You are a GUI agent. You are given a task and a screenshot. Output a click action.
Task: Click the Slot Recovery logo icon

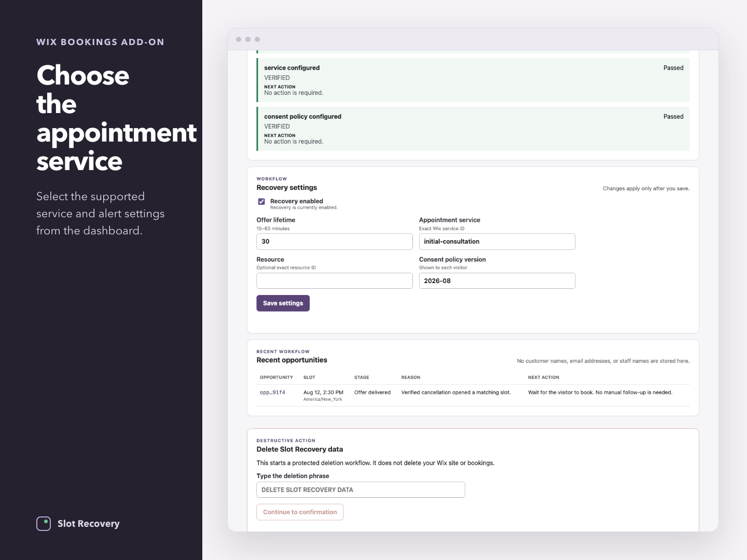click(x=44, y=524)
